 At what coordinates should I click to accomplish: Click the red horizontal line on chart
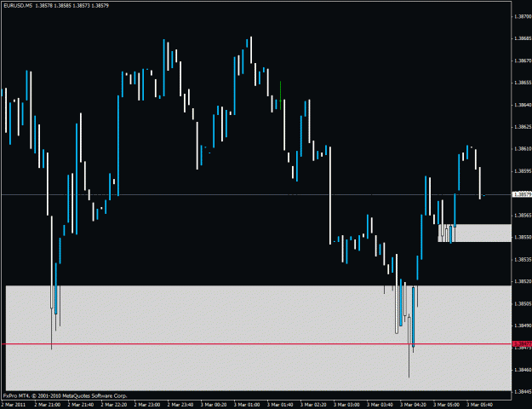[x=256, y=344]
